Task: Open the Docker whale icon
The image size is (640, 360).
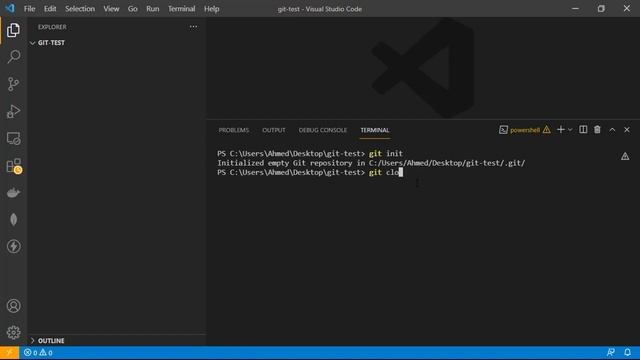Action: [x=13, y=193]
